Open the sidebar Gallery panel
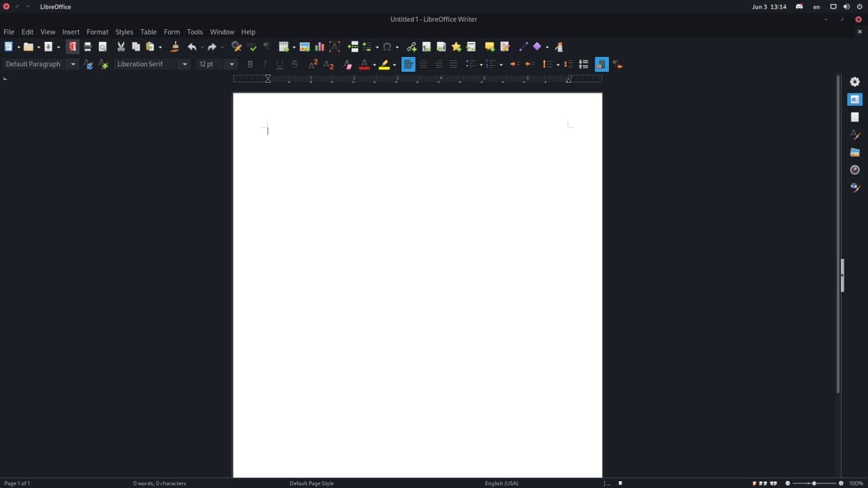The height and width of the screenshot is (488, 868). tap(854, 152)
